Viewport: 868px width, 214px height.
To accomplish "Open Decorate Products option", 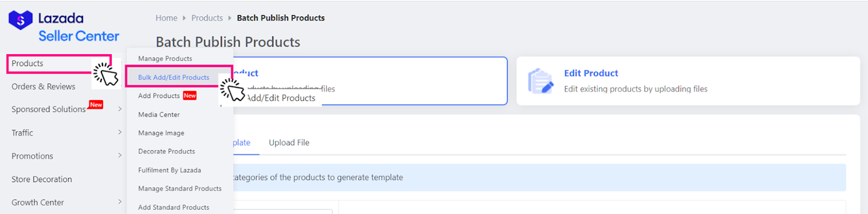I will coord(167,151).
